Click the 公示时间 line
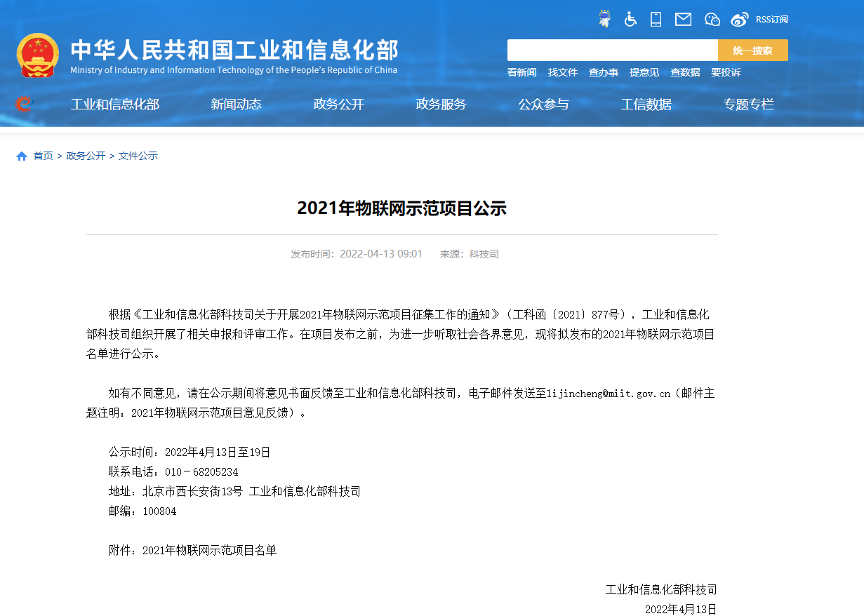Screen dimensions: 864x616 pyautogui.click(x=190, y=453)
